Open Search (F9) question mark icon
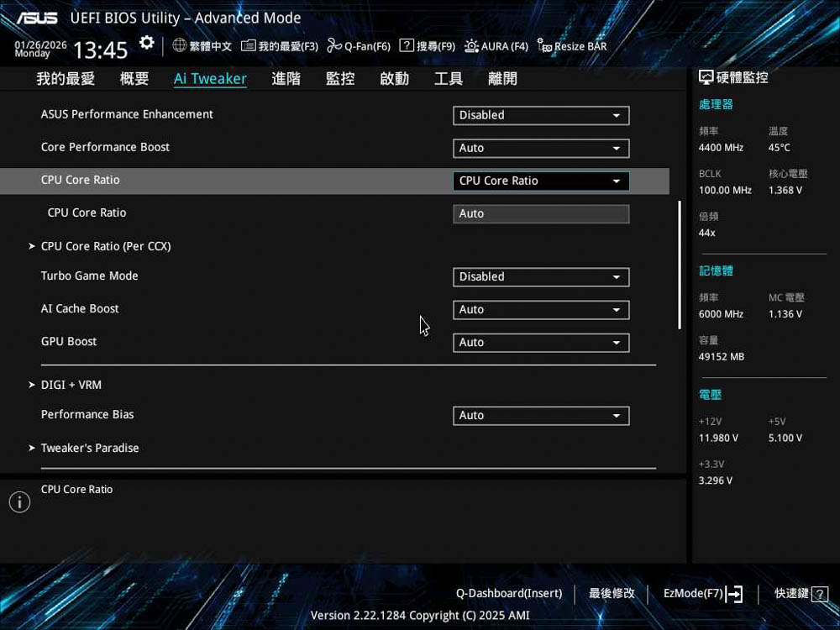Image resolution: width=840 pixels, height=630 pixels. click(407, 45)
